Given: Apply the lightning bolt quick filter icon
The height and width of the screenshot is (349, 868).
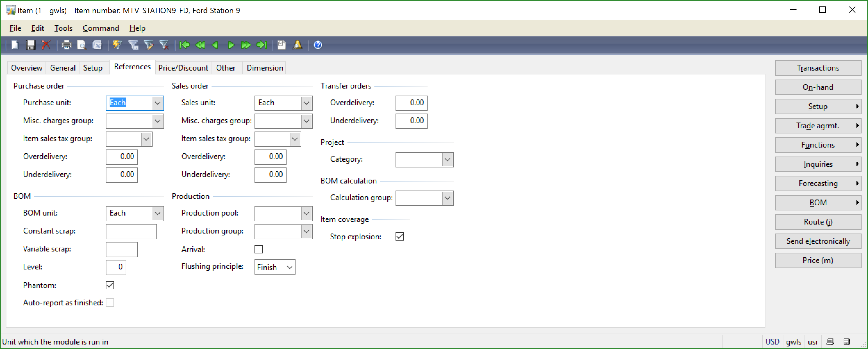Looking at the screenshot, I should pos(117,45).
